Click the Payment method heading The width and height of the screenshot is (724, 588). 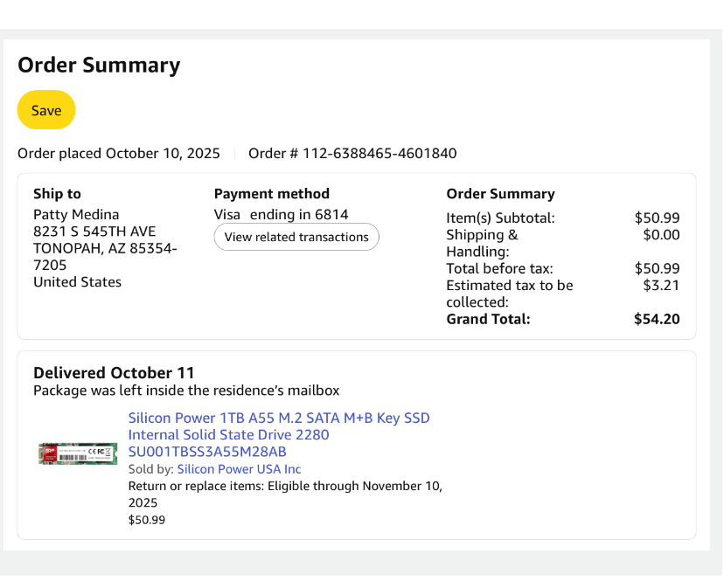272,194
